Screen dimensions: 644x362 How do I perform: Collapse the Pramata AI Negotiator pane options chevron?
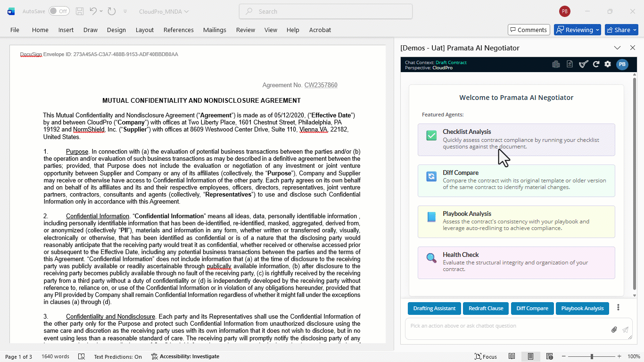tap(617, 48)
